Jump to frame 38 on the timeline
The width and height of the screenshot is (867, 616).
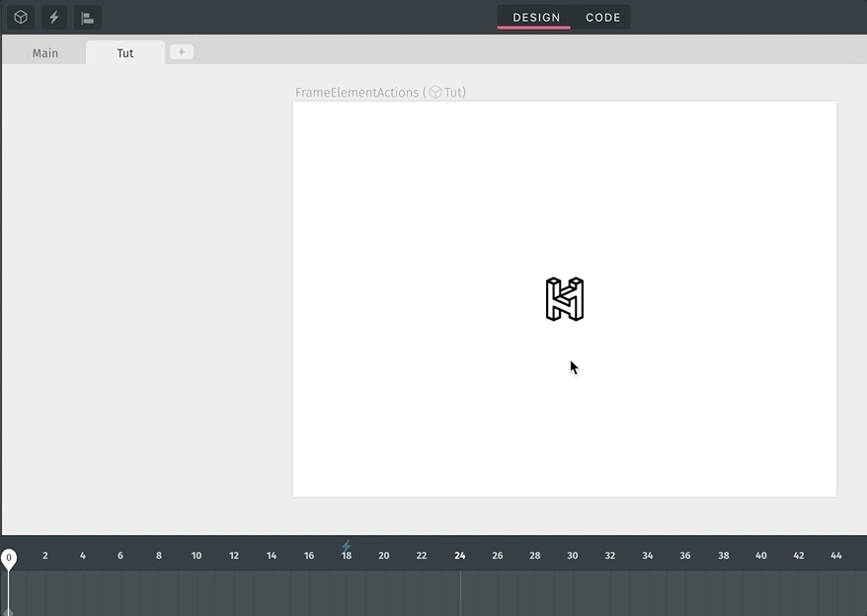pos(723,556)
